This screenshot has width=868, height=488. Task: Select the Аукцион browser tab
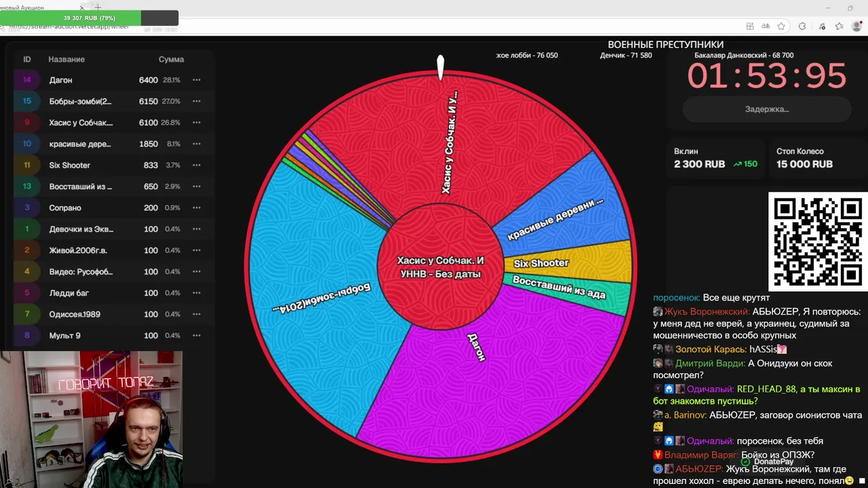coord(41,7)
